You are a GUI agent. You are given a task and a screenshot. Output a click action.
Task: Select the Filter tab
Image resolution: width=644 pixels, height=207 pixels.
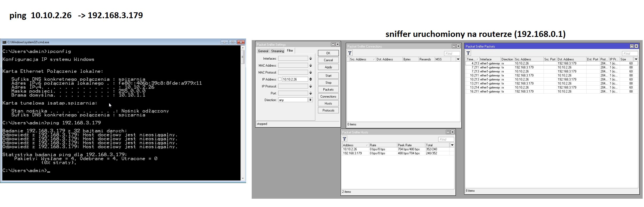click(x=290, y=51)
